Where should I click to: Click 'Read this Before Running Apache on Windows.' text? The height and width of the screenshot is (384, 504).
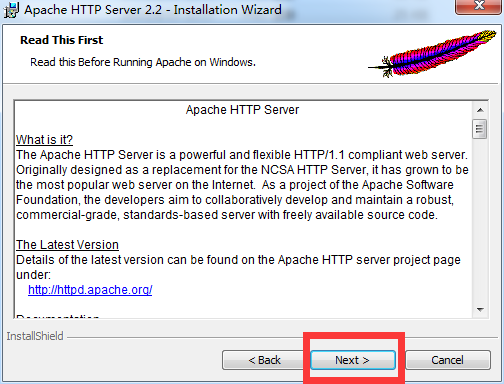[x=143, y=62]
